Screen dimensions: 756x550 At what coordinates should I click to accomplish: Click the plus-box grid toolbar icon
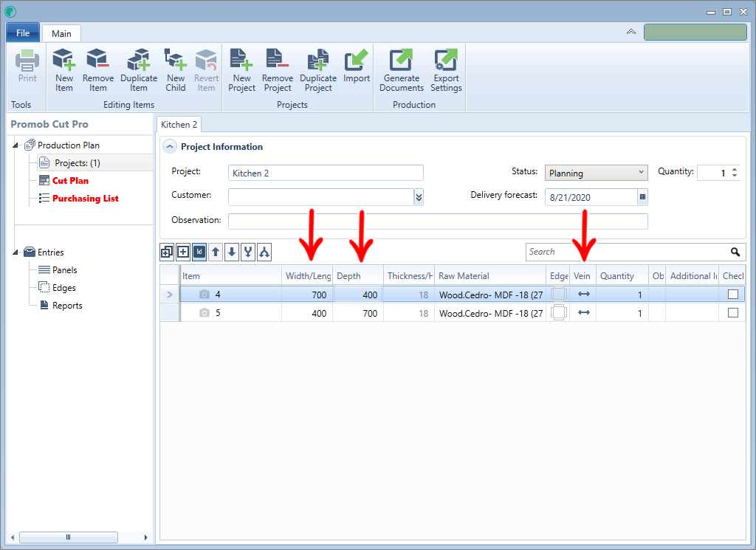pos(183,252)
